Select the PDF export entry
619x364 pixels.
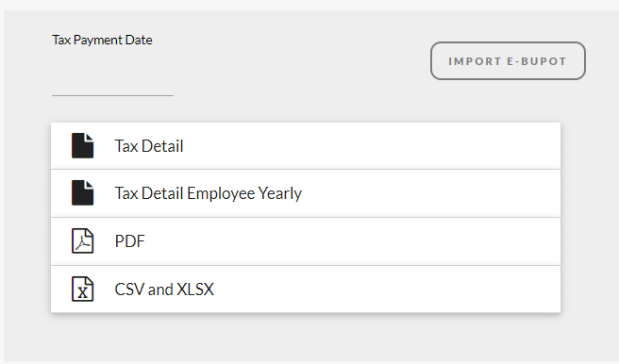click(x=306, y=241)
